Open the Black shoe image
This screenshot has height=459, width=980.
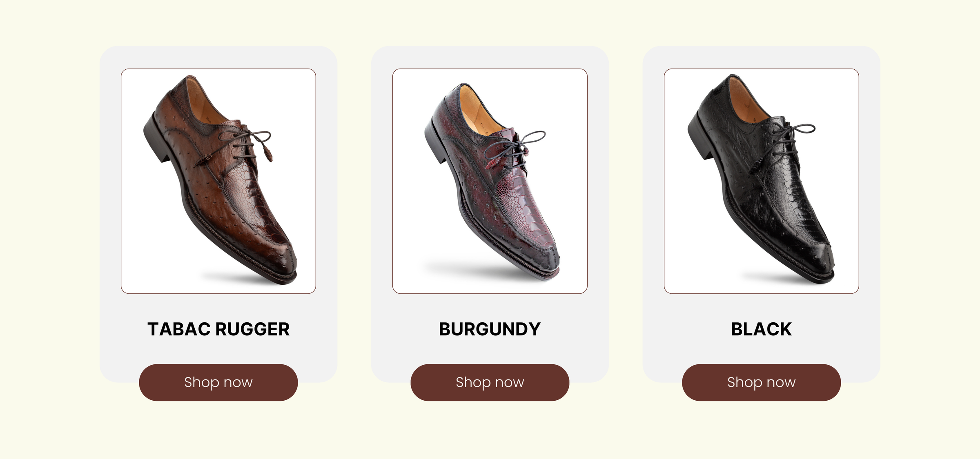click(762, 181)
